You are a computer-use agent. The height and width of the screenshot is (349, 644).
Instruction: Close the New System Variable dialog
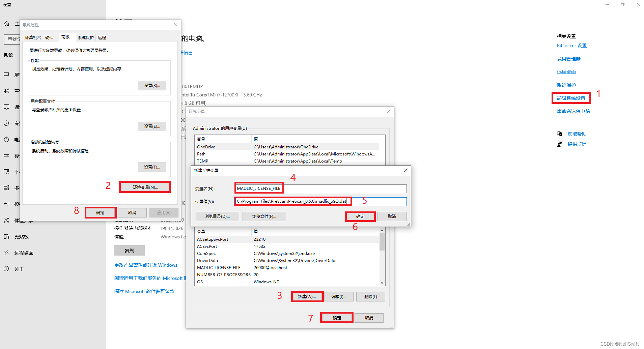click(x=406, y=170)
